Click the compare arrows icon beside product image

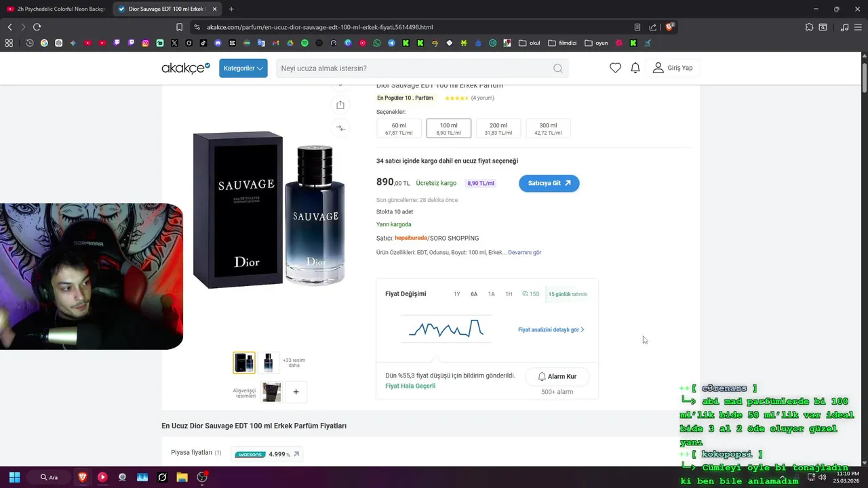click(x=340, y=128)
